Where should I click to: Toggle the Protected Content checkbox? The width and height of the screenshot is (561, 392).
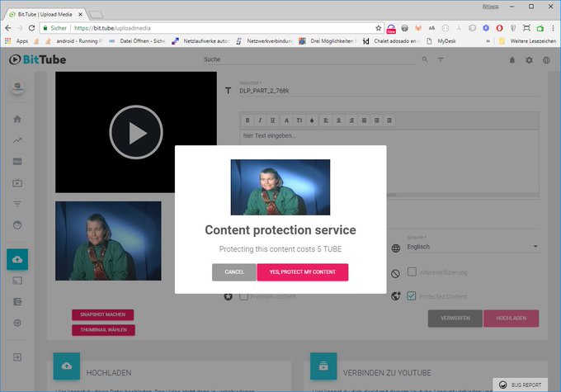[412, 295]
